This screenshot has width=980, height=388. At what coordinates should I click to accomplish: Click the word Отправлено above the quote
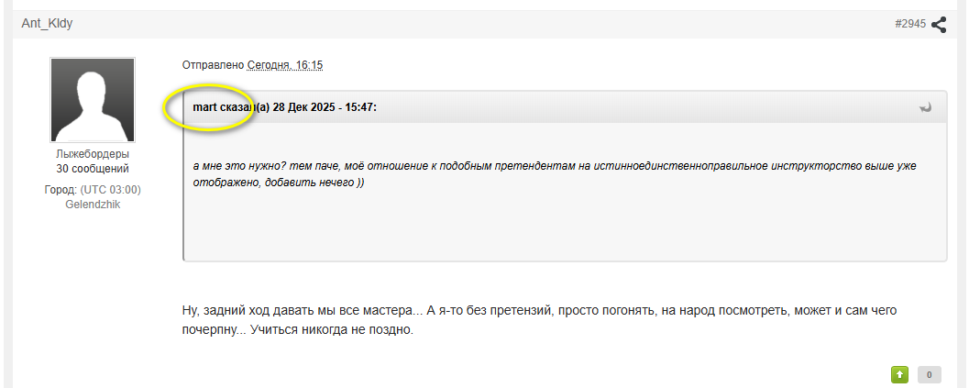(214, 65)
